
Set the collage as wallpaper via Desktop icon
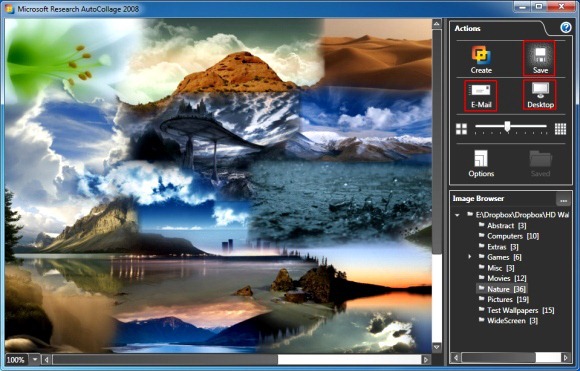pos(540,95)
